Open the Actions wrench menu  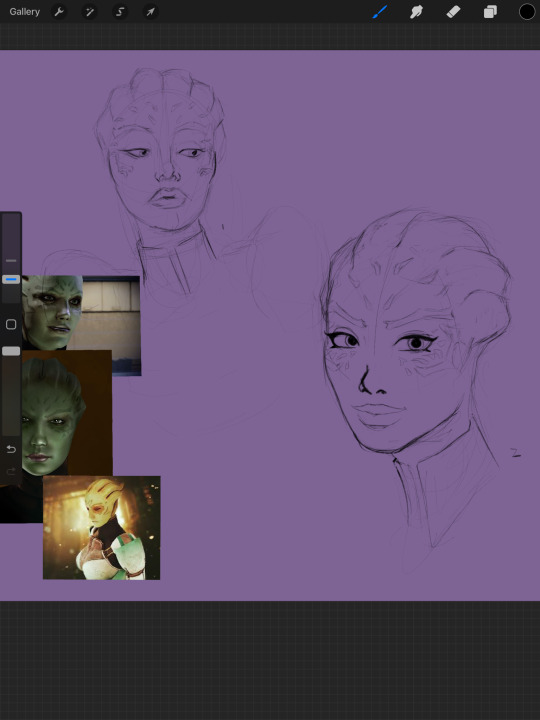click(x=59, y=12)
